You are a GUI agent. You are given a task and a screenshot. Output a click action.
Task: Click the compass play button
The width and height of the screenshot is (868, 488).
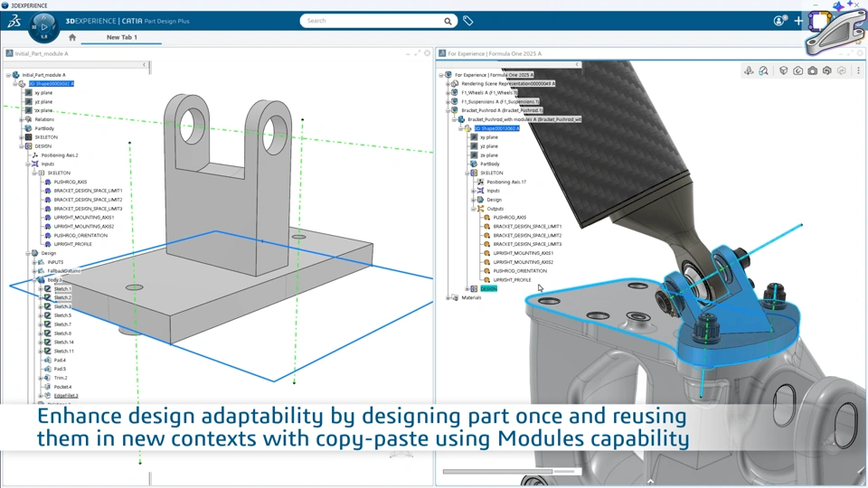pos(44,26)
